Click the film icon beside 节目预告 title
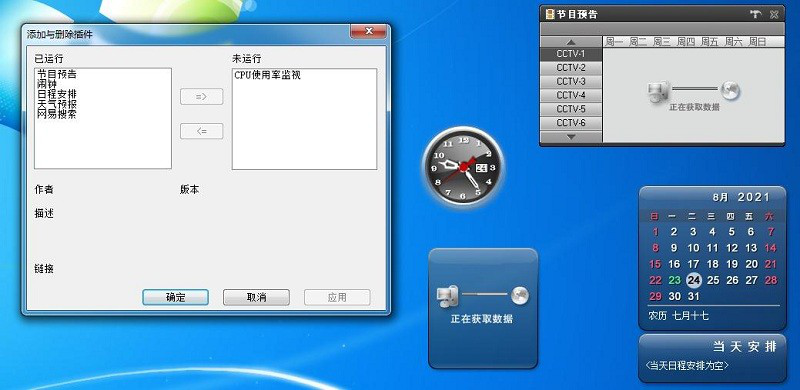This screenshot has width=800, height=390. [x=549, y=14]
